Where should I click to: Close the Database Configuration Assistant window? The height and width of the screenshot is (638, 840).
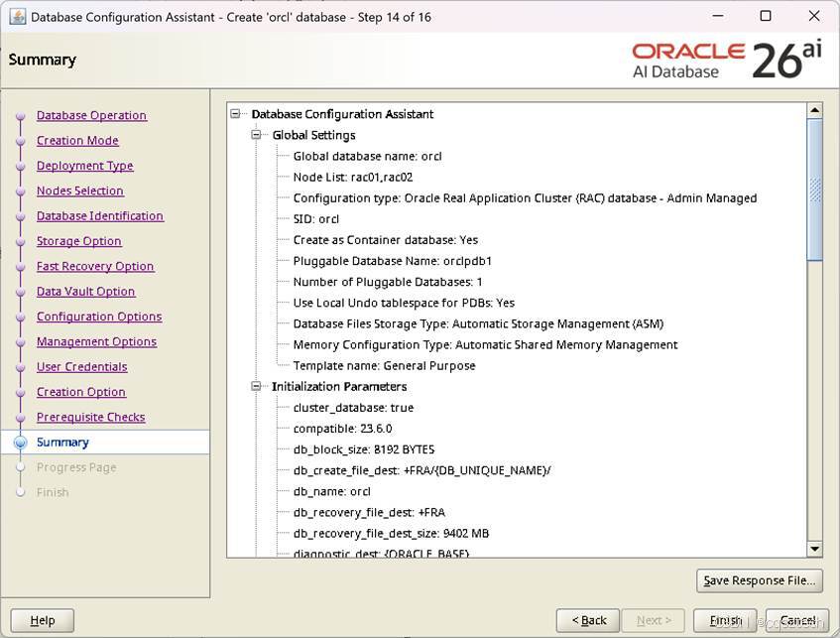click(x=814, y=16)
